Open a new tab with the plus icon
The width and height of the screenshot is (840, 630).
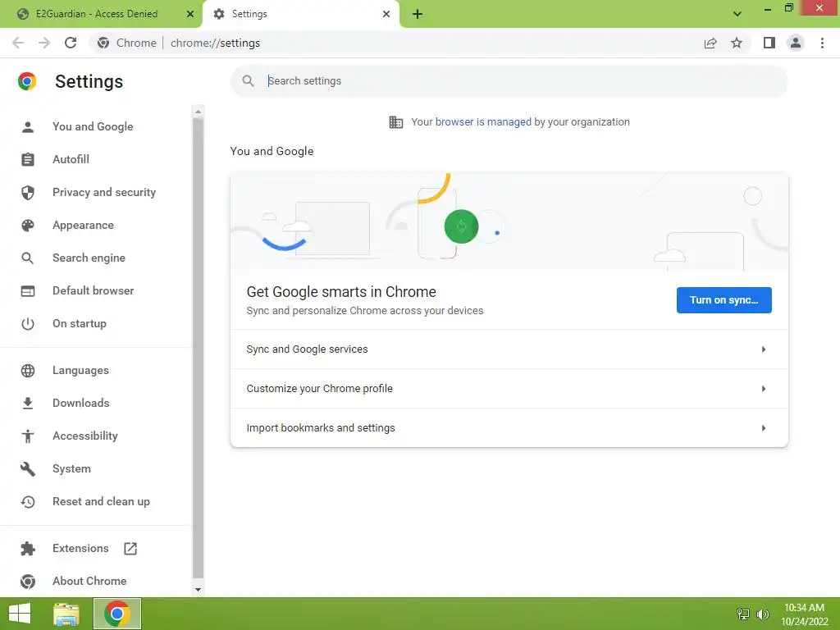click(418, 14)
